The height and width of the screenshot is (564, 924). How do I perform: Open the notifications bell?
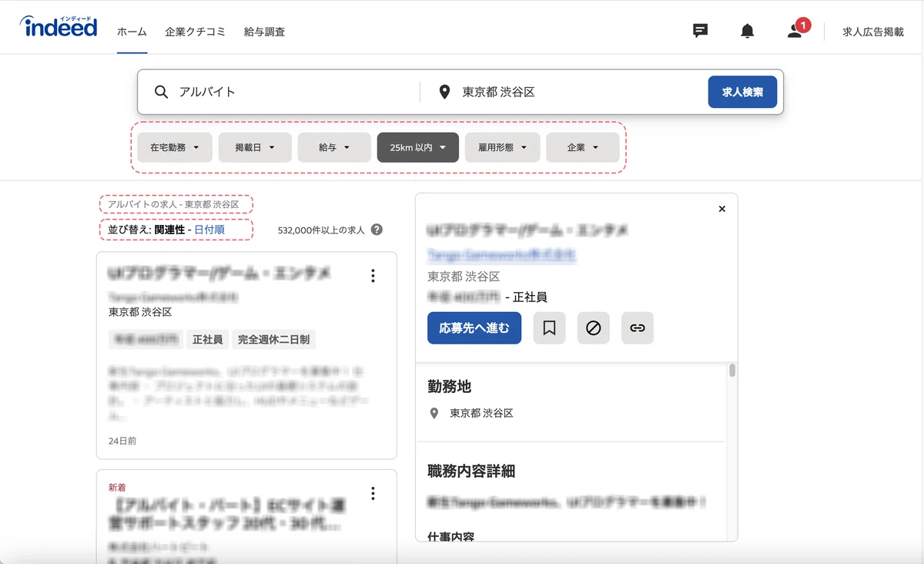(747, 31)
